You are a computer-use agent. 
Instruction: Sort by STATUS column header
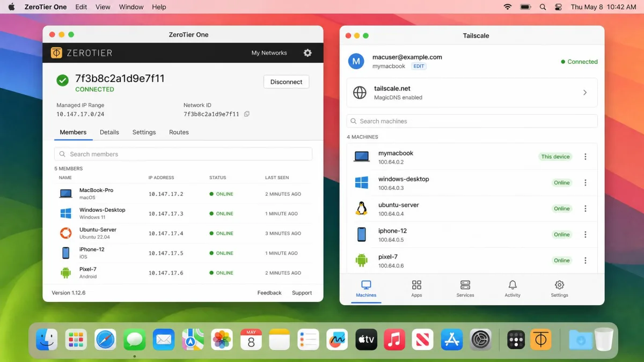click(217, 178)
